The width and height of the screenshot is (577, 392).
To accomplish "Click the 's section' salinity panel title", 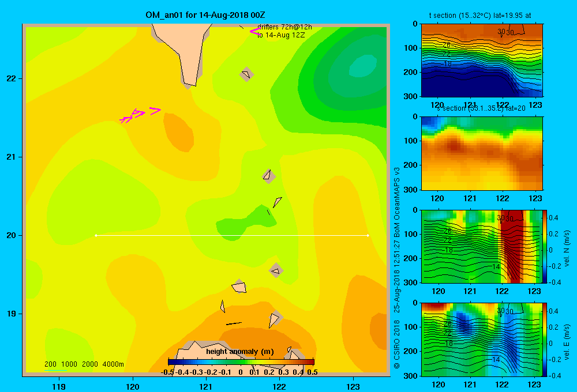I will 481,108.
